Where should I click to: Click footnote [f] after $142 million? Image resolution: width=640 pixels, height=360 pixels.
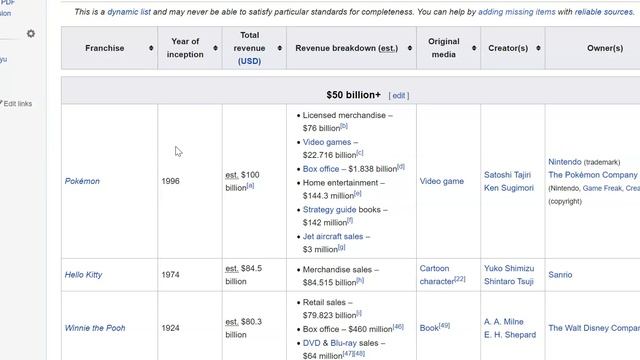click(x=350, y=220)
